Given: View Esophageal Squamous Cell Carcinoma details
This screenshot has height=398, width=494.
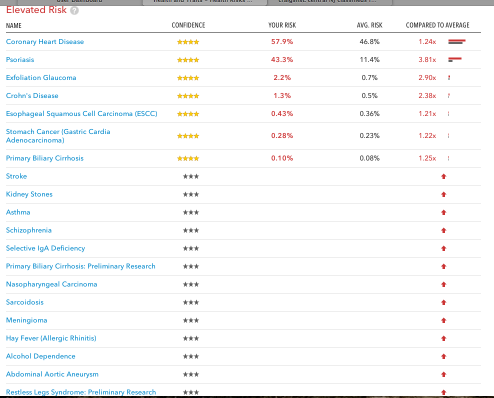Looking at the screenshot, I should pos(82,114).
